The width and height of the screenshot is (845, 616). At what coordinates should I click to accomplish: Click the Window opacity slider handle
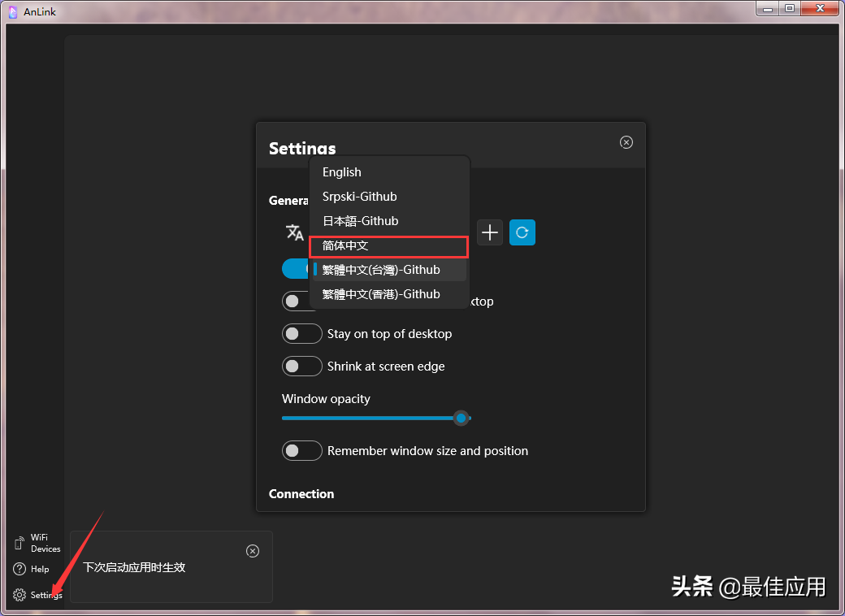pos(461,418)
